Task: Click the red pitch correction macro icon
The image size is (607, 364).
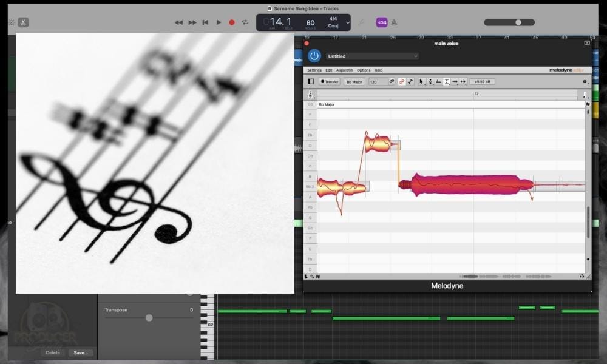Action: (401, 81)
